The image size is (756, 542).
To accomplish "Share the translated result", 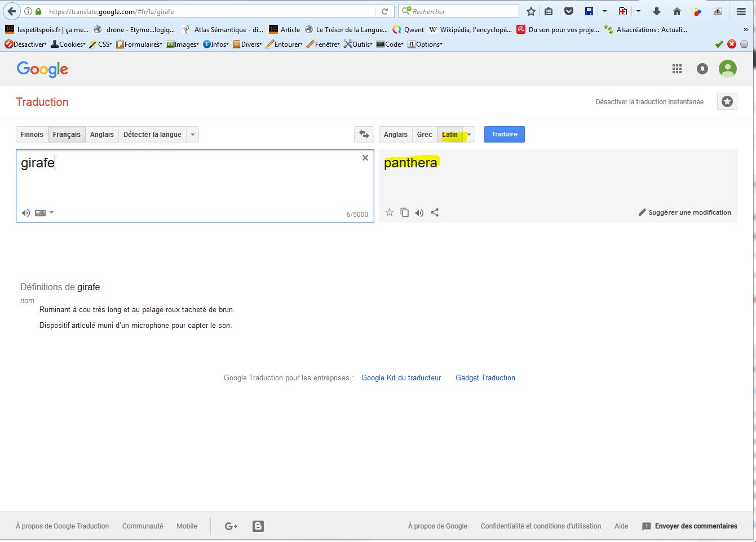I will (x=435, y=212).
